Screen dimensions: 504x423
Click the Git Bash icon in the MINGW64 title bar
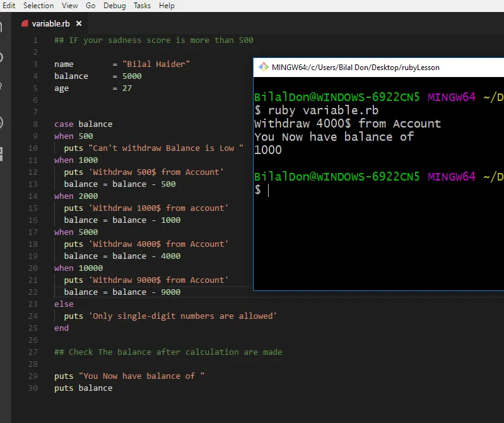263,67
